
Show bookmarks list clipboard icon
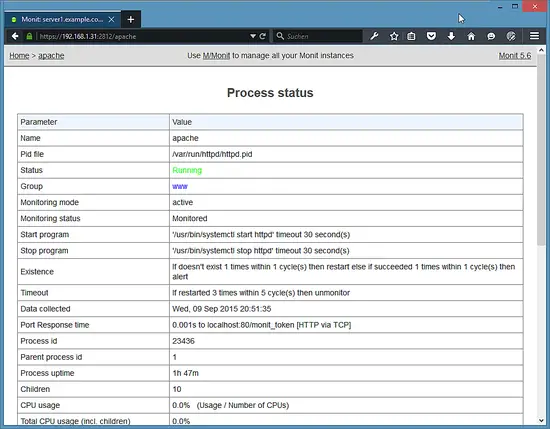tap(411, 36)
